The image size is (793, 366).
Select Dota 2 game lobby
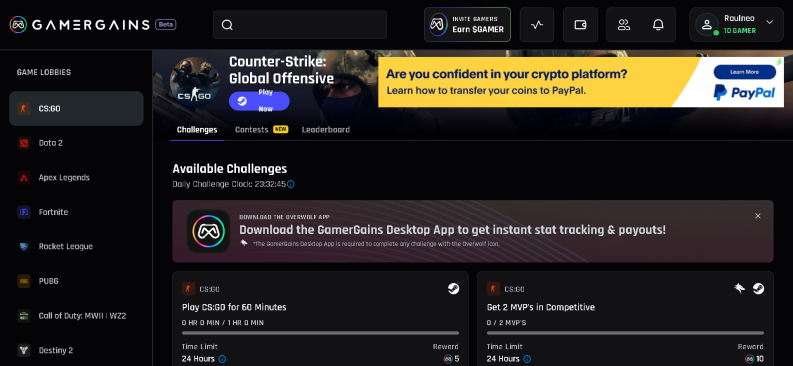[76, 143]
